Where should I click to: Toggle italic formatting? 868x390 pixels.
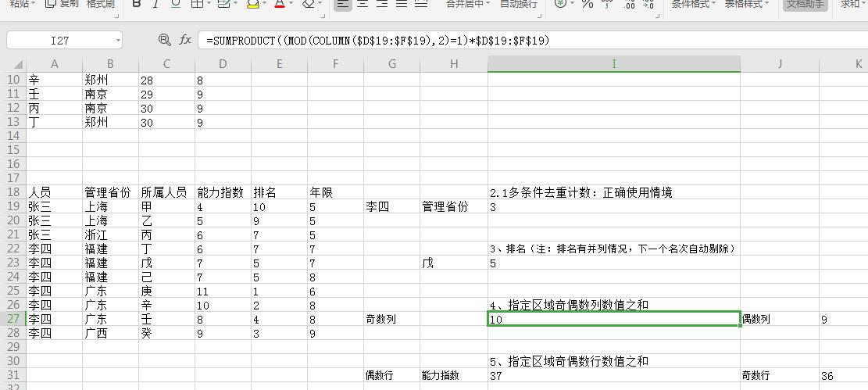tap(155, 3)
